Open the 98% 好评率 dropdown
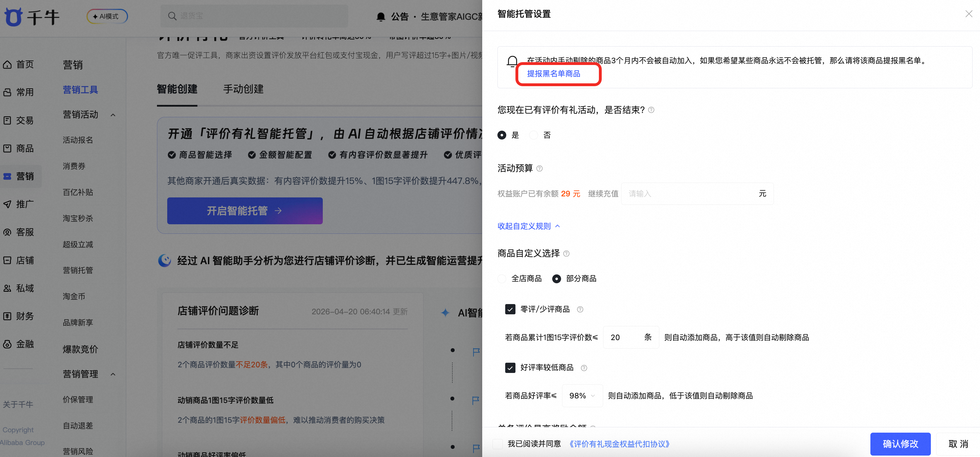980x457 pixels. pos(582,396)
